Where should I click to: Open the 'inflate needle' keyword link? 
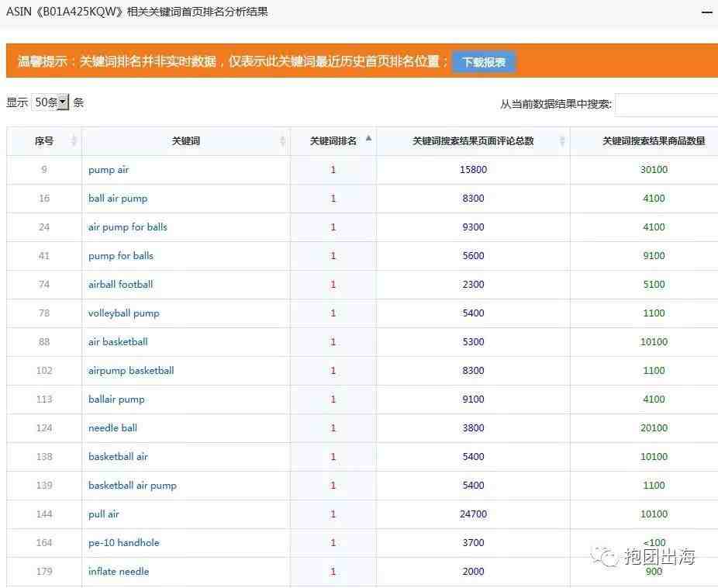click(x=119, y=572)
